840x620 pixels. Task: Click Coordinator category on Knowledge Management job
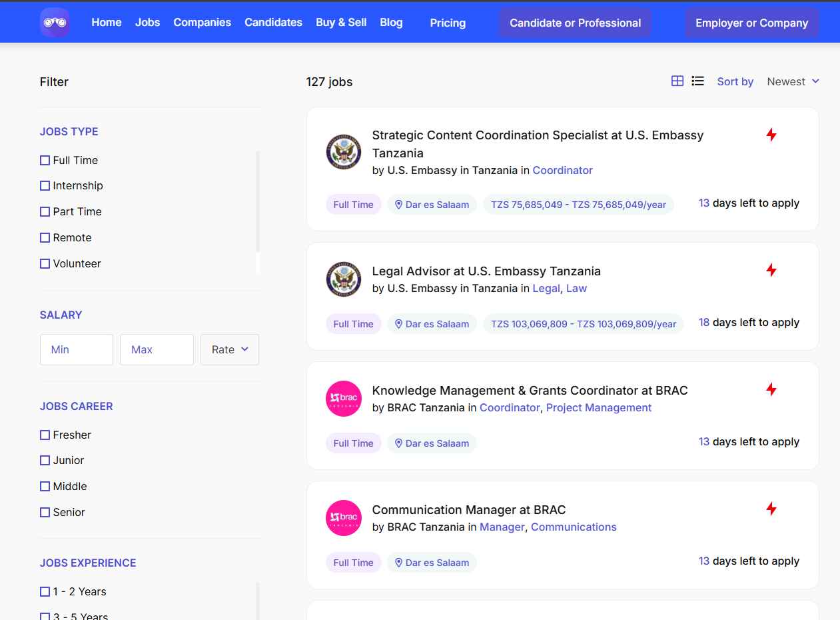coord(510,407)
